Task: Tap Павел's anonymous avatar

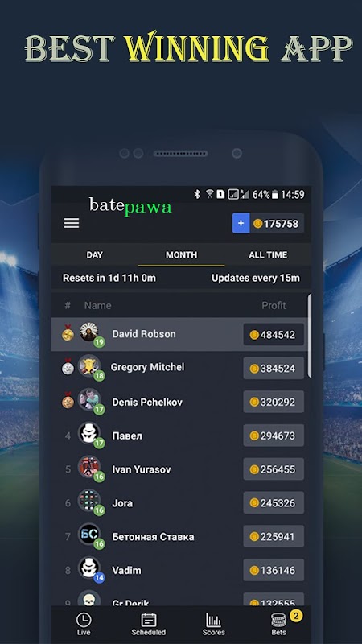Action: tap(88, 433)
